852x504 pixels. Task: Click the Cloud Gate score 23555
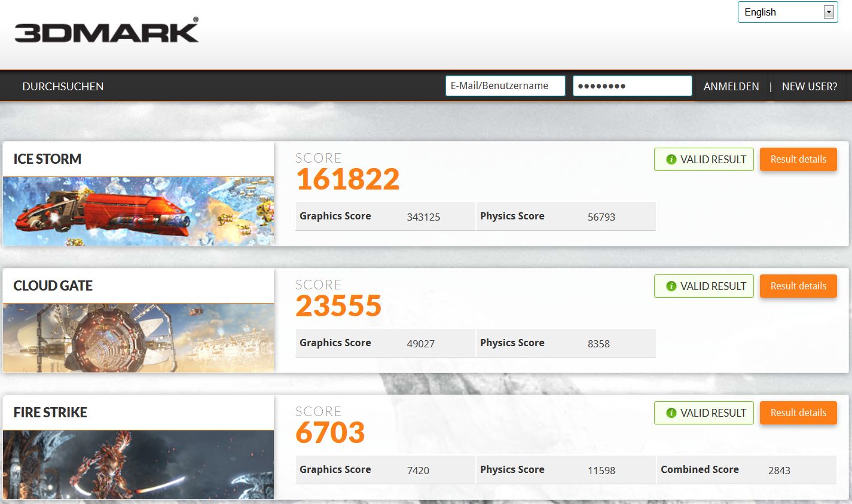(x=338, y=306)
